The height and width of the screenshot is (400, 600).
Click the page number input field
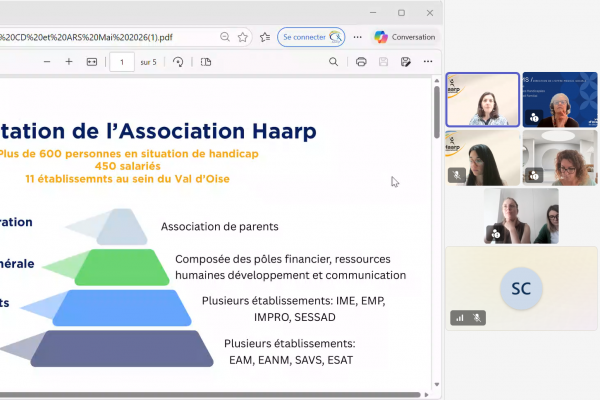pyautogui.click(x=122, y=62)
